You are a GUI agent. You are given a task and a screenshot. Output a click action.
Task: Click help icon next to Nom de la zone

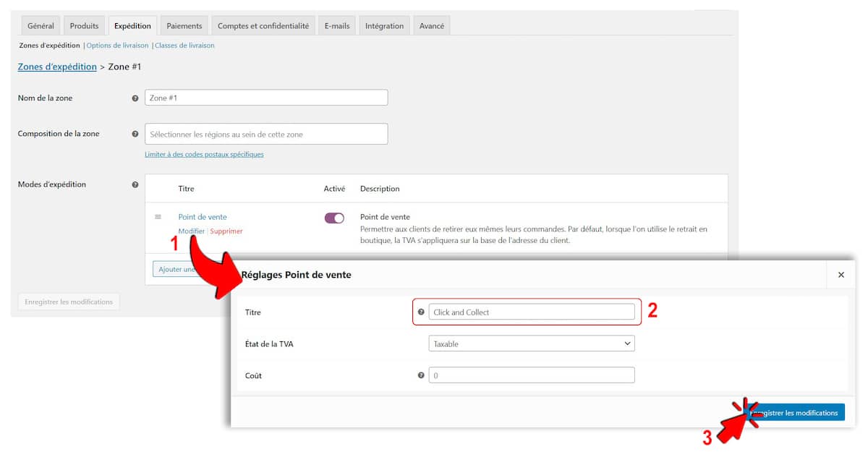coord(135,98)
